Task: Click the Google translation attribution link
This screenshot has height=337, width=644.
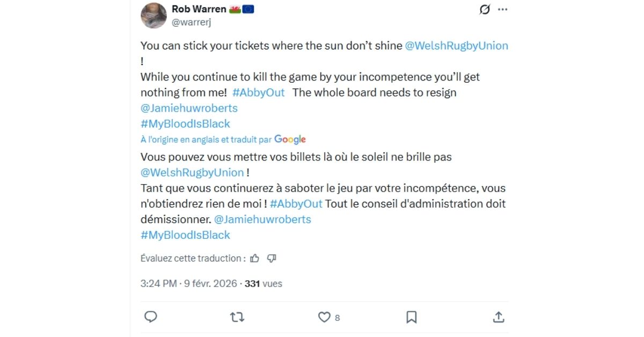Action: coord(290,140)
